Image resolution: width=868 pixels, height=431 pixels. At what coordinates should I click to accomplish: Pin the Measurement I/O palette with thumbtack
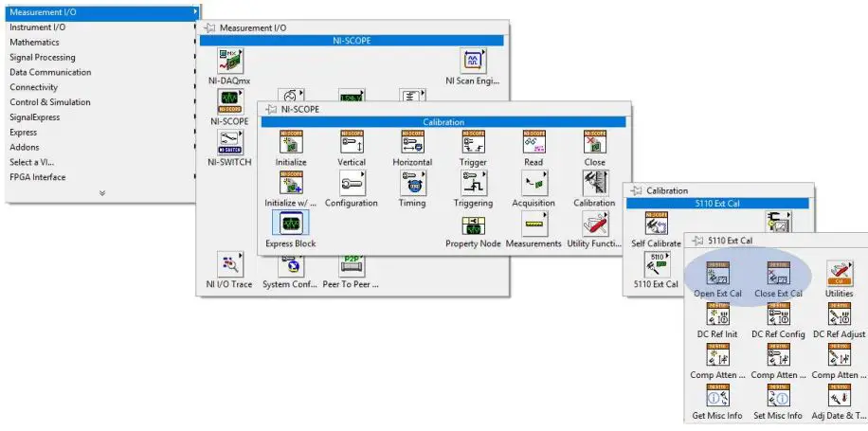click(x=210, y=28)
